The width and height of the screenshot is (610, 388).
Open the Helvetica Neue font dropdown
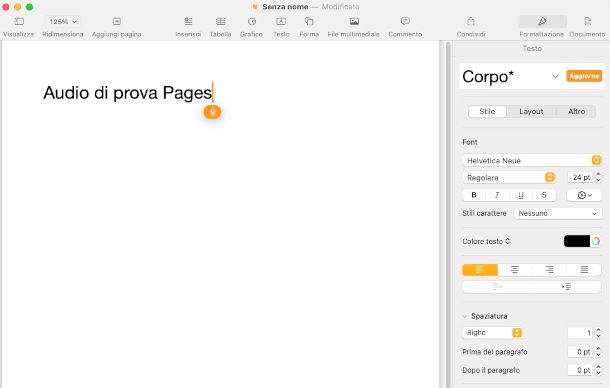(x=532, y=160)
